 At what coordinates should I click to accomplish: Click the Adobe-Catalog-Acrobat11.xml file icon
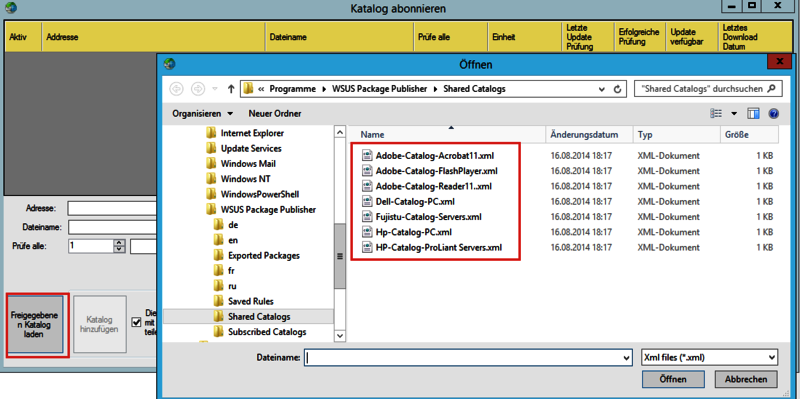(x=367, y=156)
